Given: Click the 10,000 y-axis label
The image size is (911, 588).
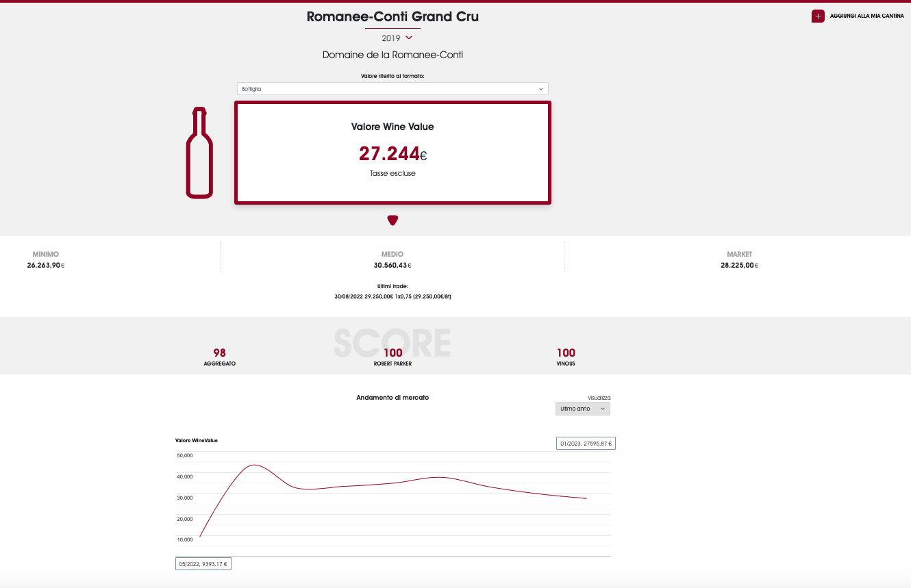Looking at the screenshot, I should tap(185, 540).
